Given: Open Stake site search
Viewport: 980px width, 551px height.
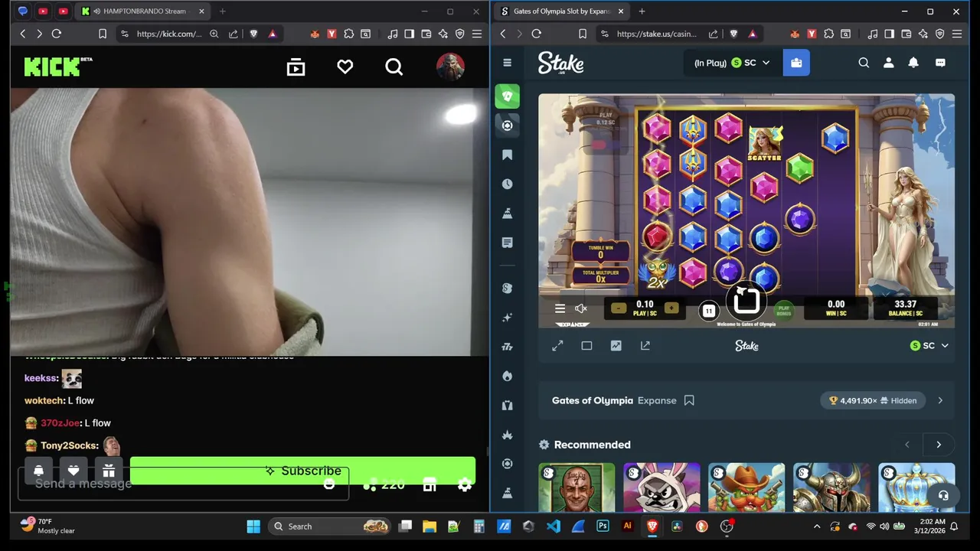Looking at the screenshot, I should (x=864, y=63).
